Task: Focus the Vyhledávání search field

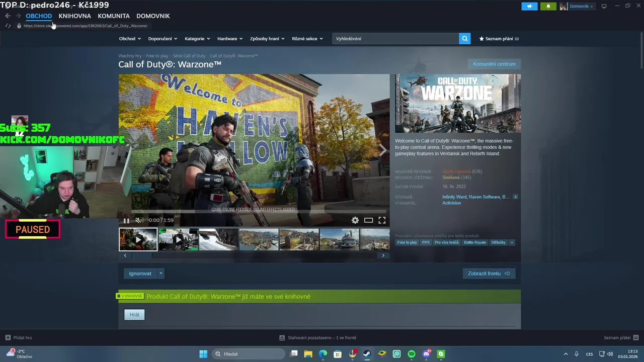Action: click(x=395, y=38)
